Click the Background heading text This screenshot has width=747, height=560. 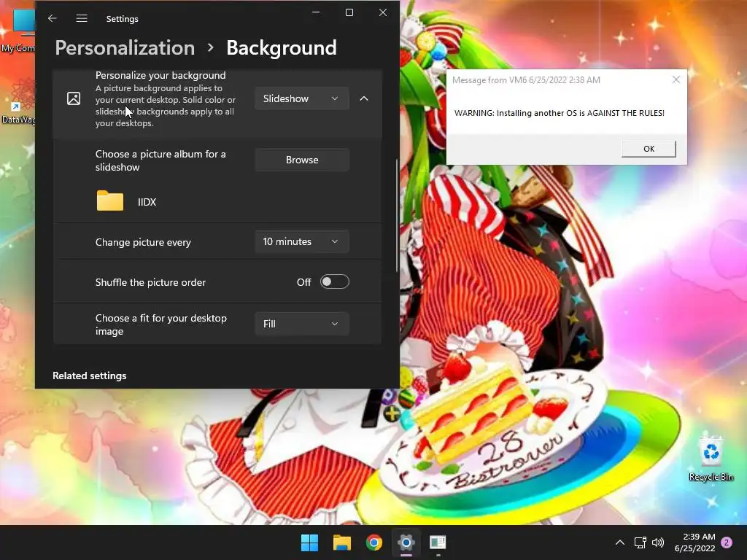pos(282,47)
